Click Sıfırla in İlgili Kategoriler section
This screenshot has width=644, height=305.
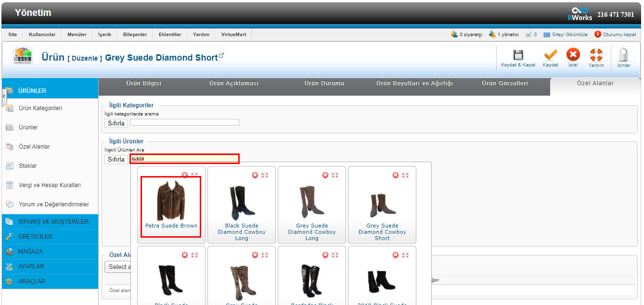(116, 123)
